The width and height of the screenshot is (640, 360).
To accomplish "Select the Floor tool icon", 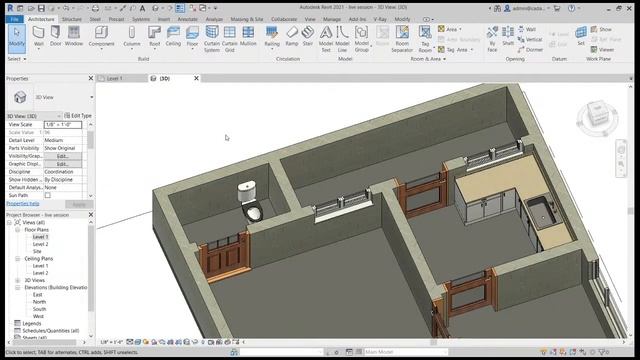I will [x=192, y=33].
